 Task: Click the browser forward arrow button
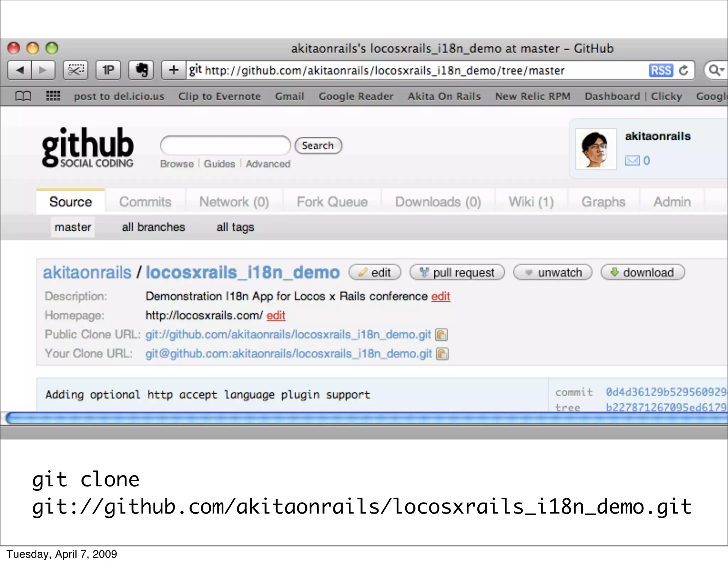coord(43,70)
